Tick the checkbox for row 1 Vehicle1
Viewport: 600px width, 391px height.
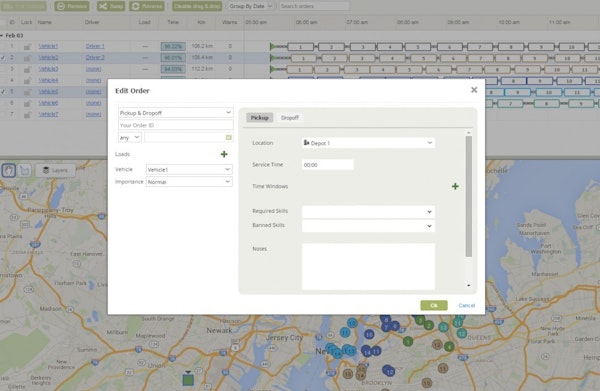pos(2,46)
